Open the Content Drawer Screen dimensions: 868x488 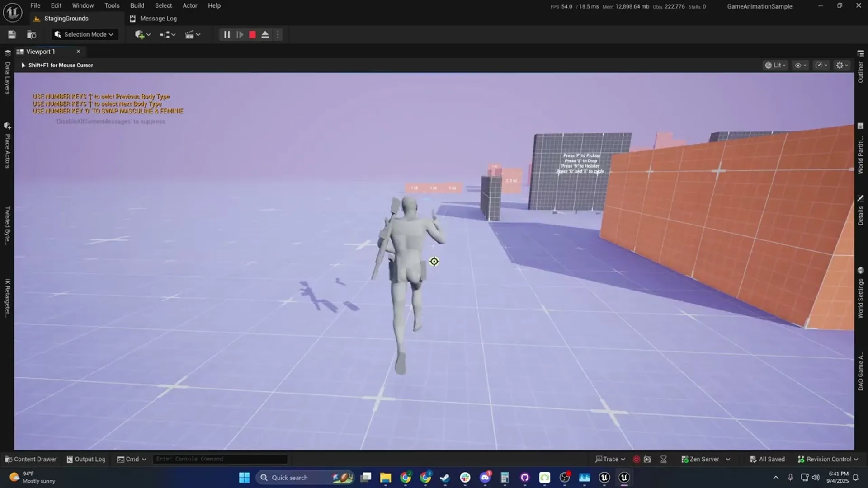click(31, 460)
